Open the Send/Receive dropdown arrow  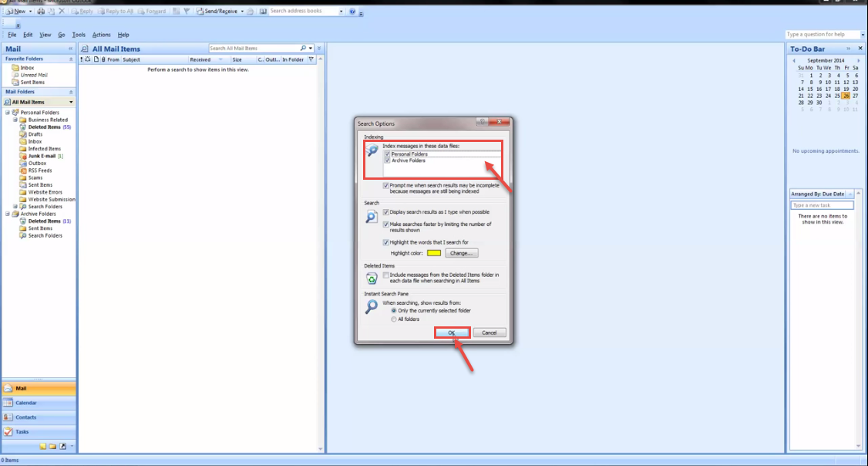(242, 11)
